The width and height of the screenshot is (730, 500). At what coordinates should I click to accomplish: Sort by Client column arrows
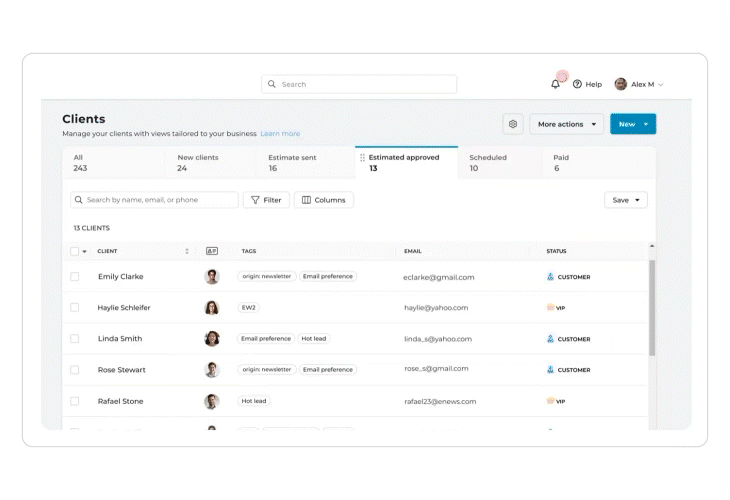click(187, 251)
